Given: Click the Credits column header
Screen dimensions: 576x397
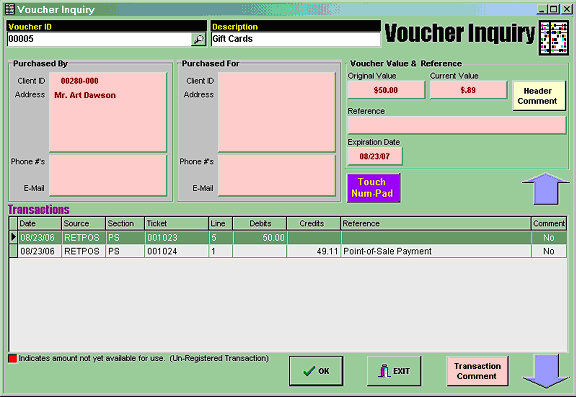Looking at the screenshot, I should point(313,224).
